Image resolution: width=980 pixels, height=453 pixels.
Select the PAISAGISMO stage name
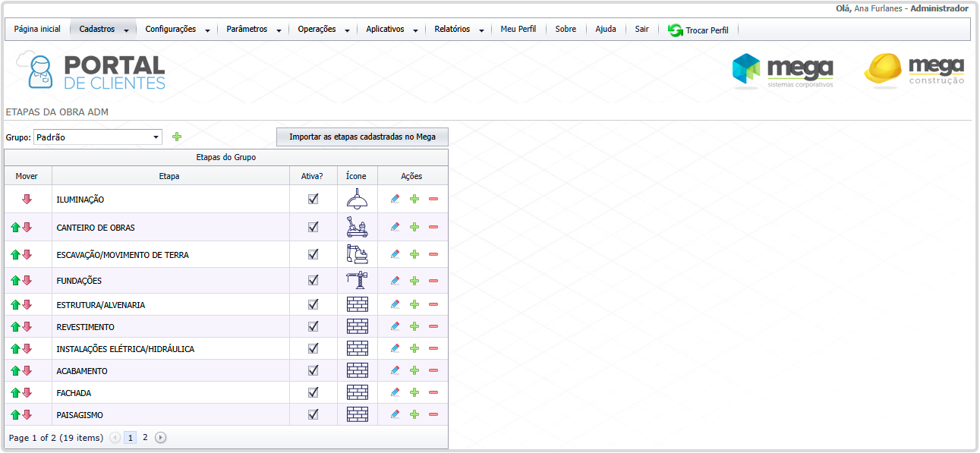coord(80,415)
